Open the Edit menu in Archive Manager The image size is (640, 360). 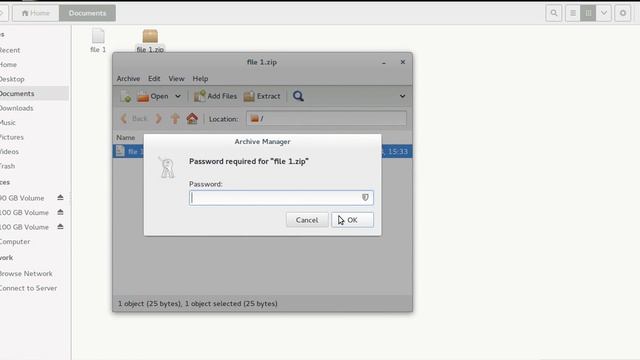[x=154, y=78]
